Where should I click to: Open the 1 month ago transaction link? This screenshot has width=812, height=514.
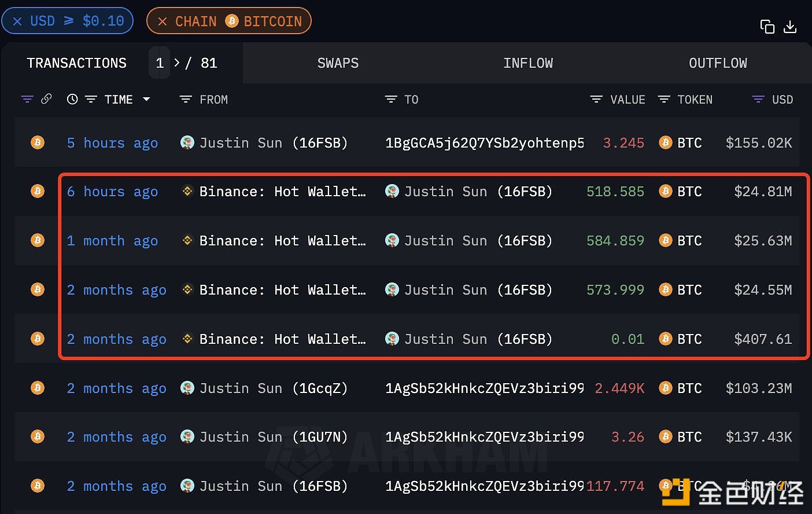tap(112, 241)
